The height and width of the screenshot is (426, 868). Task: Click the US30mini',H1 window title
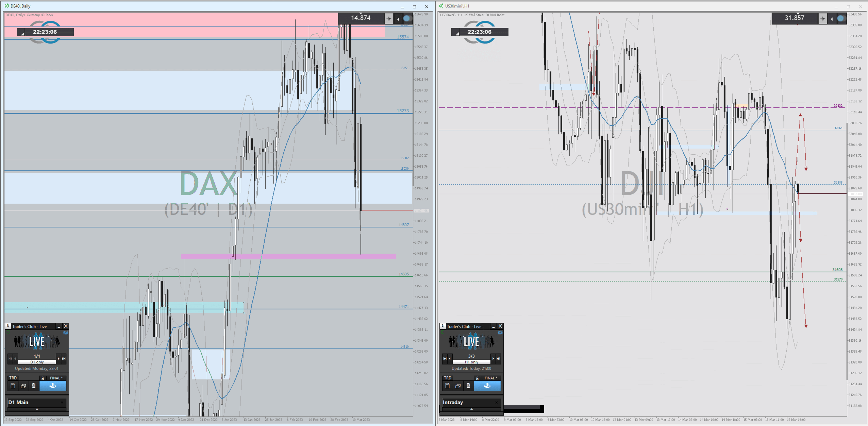coord(457,6)
